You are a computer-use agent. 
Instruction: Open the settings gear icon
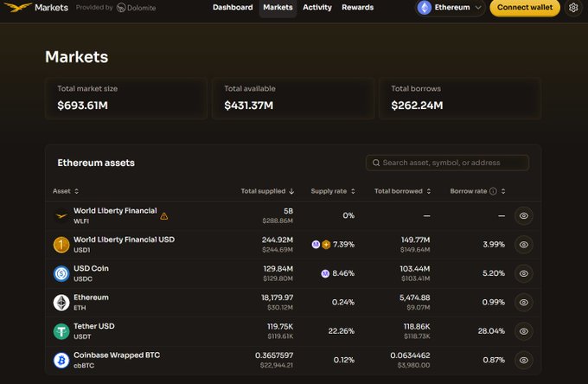pos(573,8)
